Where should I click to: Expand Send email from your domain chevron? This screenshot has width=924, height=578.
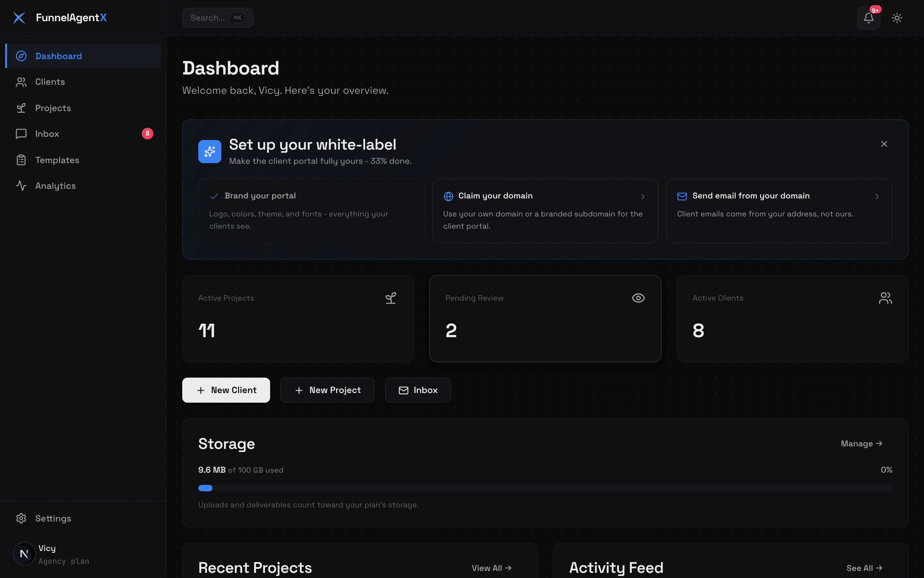(x=877, y=196)
